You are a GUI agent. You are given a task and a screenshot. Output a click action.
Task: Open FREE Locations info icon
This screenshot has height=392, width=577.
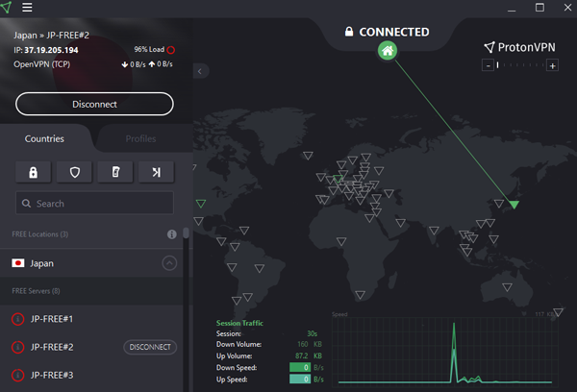click(172, 234)
